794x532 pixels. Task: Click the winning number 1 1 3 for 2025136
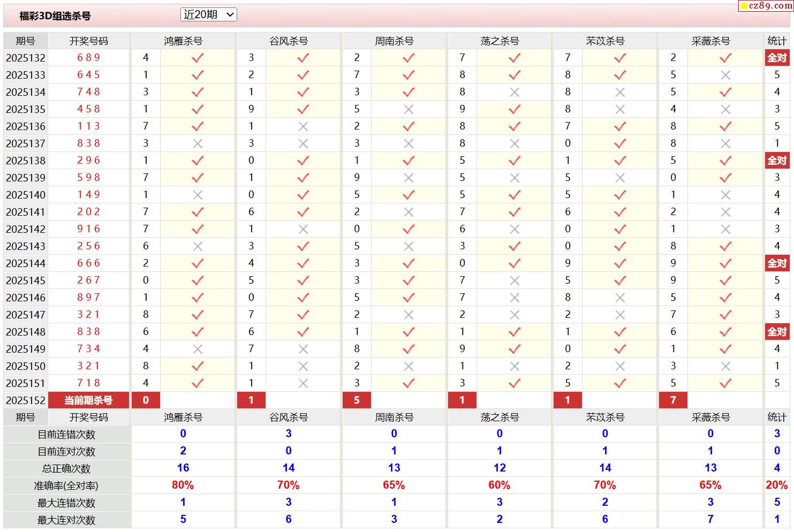pyautogui.click(x=88, y=126)
